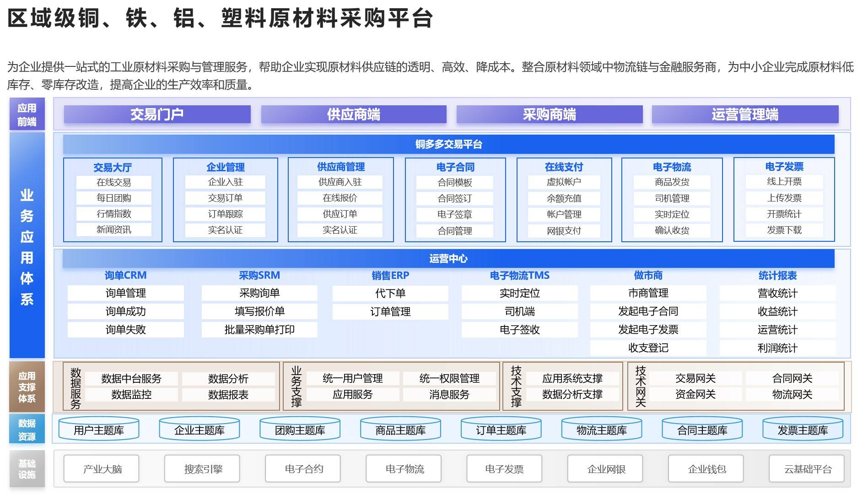Screen dimensions: 868x495
Task: Click the 发票主题库 database cylinder
Action: pyautogui.click(x=803, y=430)
